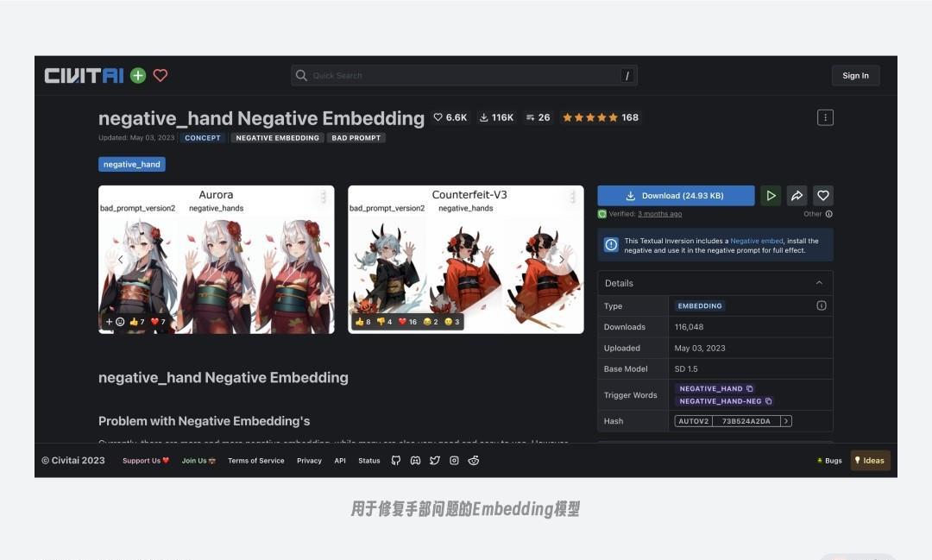932x560 pixels.
Task: Click the Other info icon
Action: tap(829, 214)
